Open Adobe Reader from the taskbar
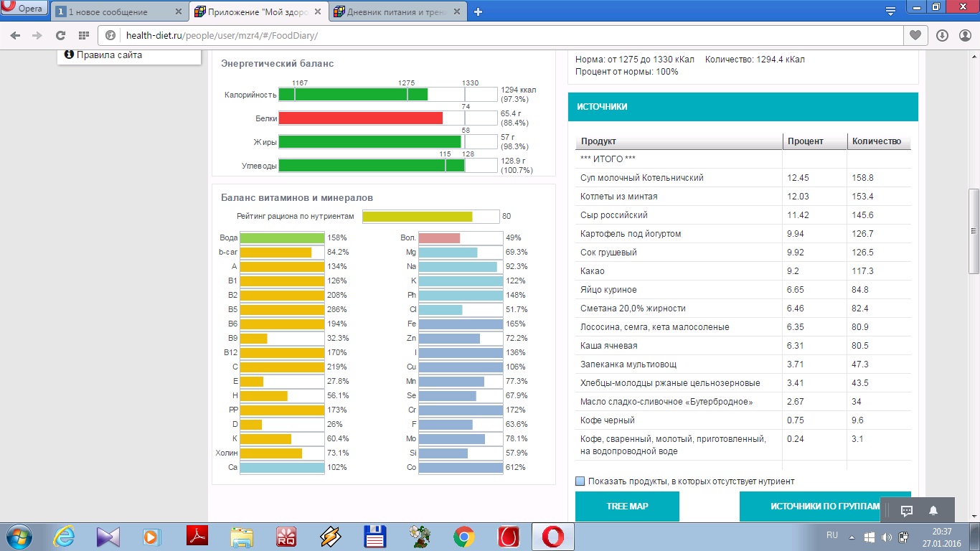The height and width of the screenshot is (551, 980). pos(197,536)
